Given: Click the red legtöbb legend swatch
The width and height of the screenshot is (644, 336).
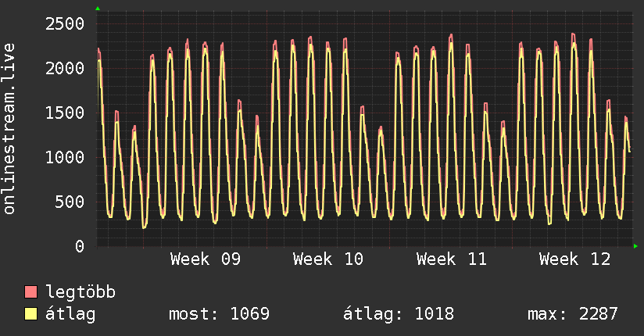Looking at the screenshot, I should [x=31, y=292].
